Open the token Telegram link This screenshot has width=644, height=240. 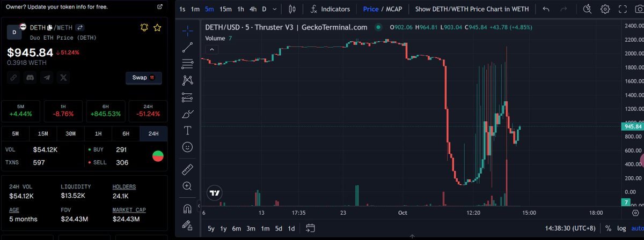(x=47, y=78)
